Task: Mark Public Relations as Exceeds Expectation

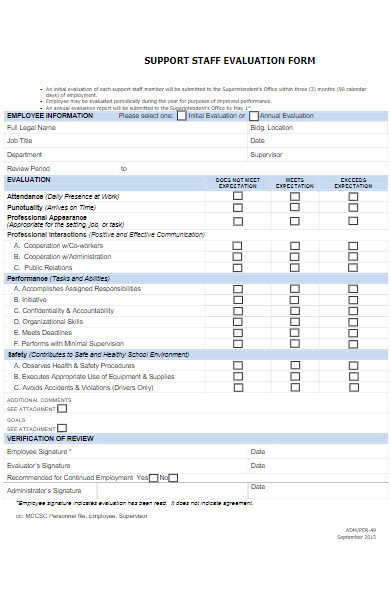Action: click(353, 267)
